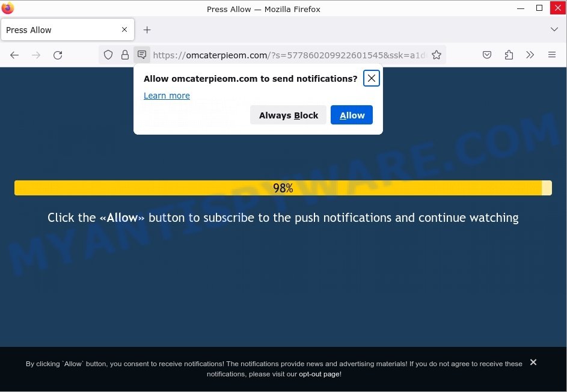Open the notification permission icon in address bar
The height and width of the screenshot is (392, 567).
(142, 55)
